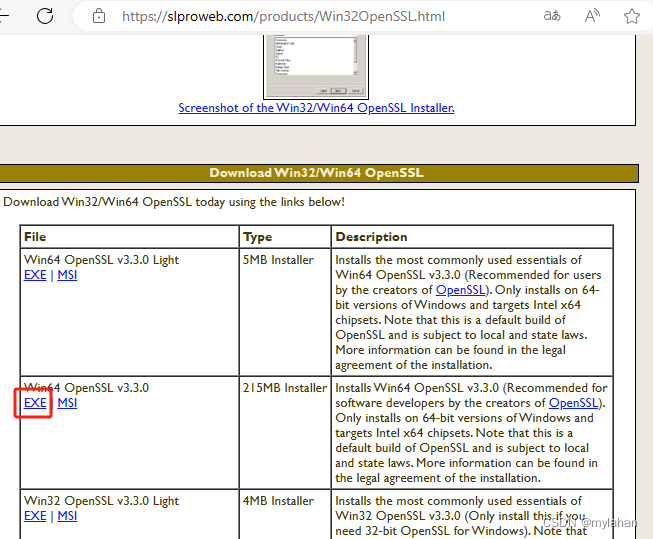Reload the page with the refresh icon
Screen dimensions: 653x539
[x=45, y=16]
